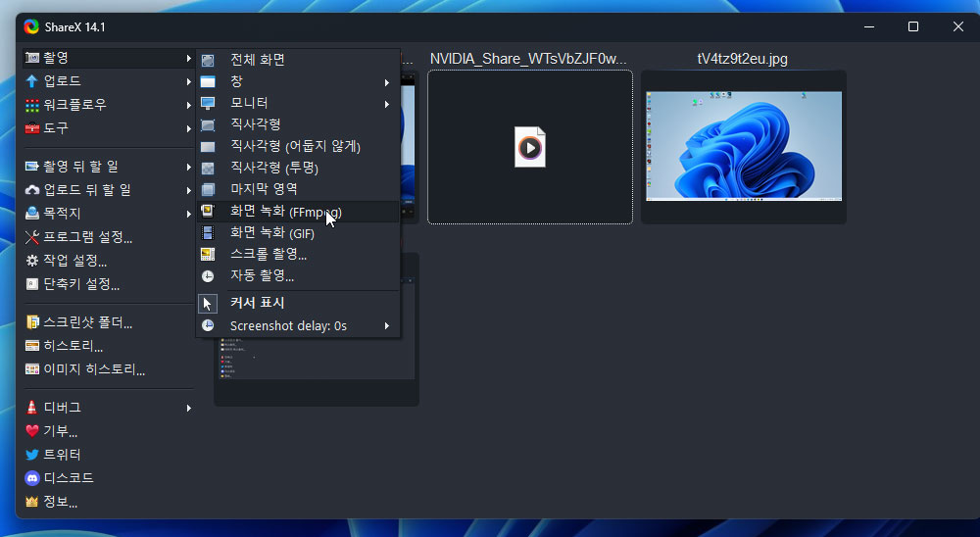This screenshot has height=537, width=980.
Task: Open 이미지 히스토리... window
Action: (108, 369)
